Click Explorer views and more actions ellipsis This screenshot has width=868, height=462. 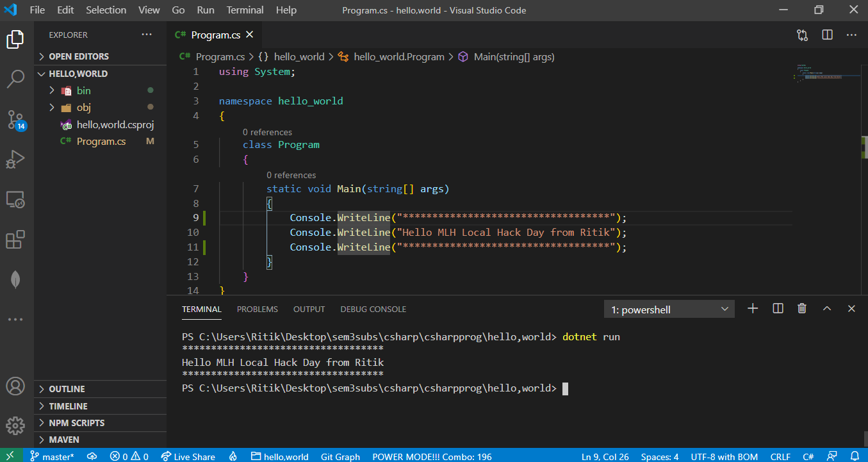coord(147,35)
